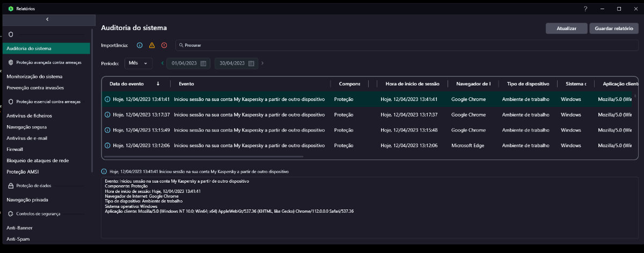Toggle the yellow warning importance filter
Image resolution: width=644 pixels, height=253 pixels.
coord(152,46)
